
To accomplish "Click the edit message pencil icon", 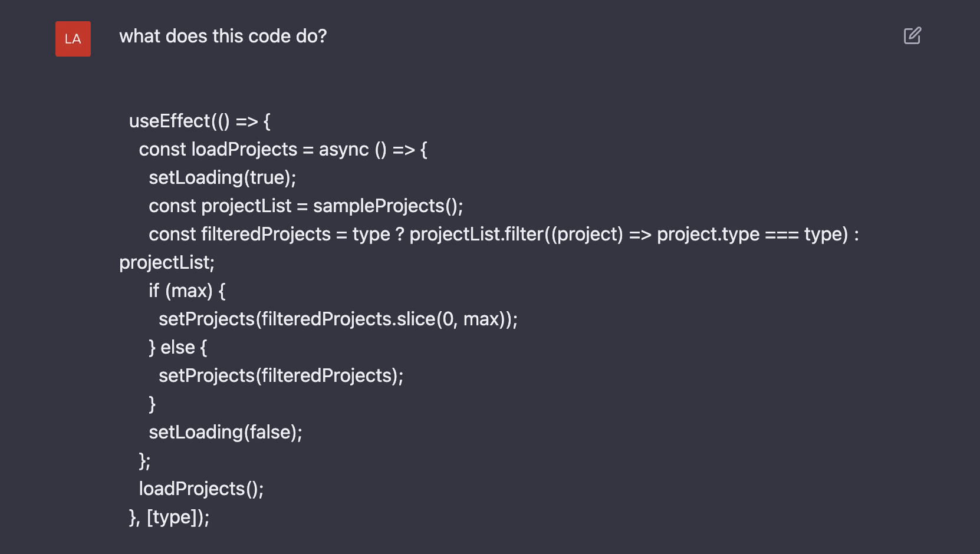I will pyautogui.click(x=912, y=36).
